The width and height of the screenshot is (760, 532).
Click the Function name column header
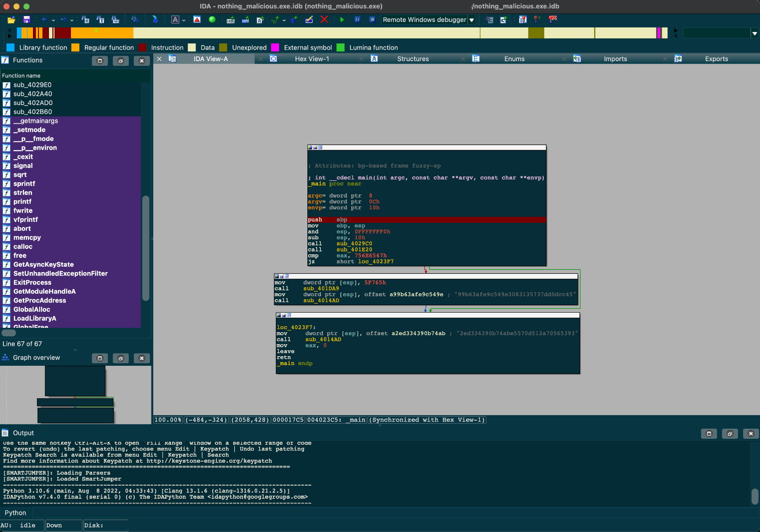[x=76, y=76]
